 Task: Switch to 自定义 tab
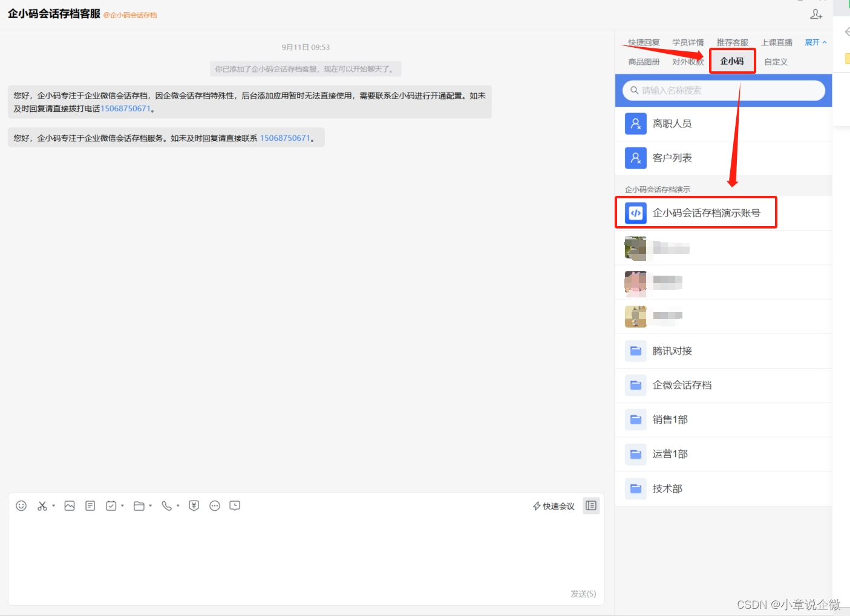click(776, 62)
